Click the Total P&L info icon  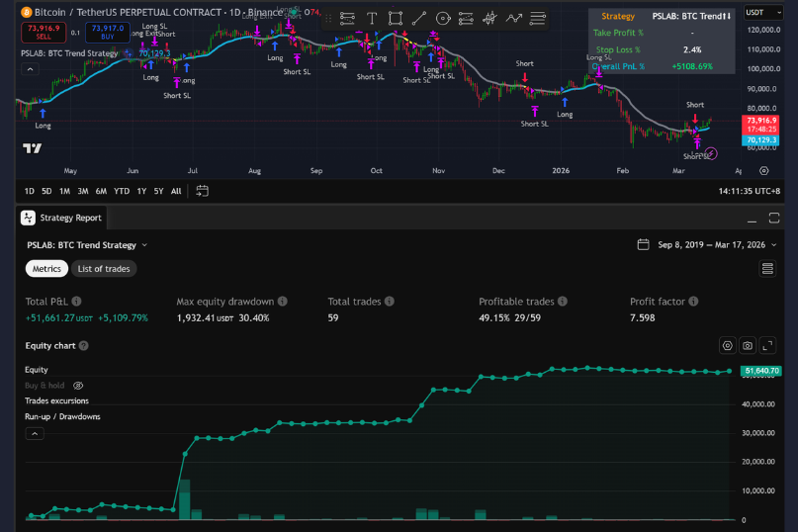point(76,301)
